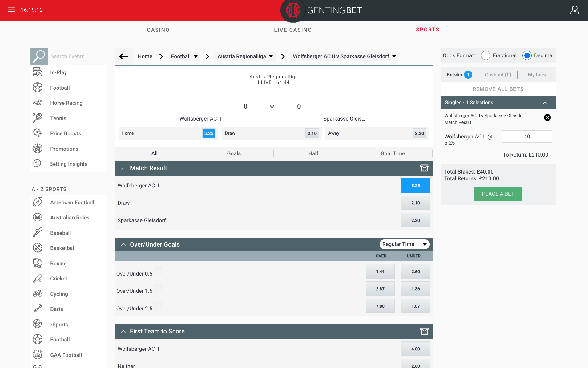This screenshot has height=368, width=588.
Task: Click the stake amount input field
Action: 526,136
